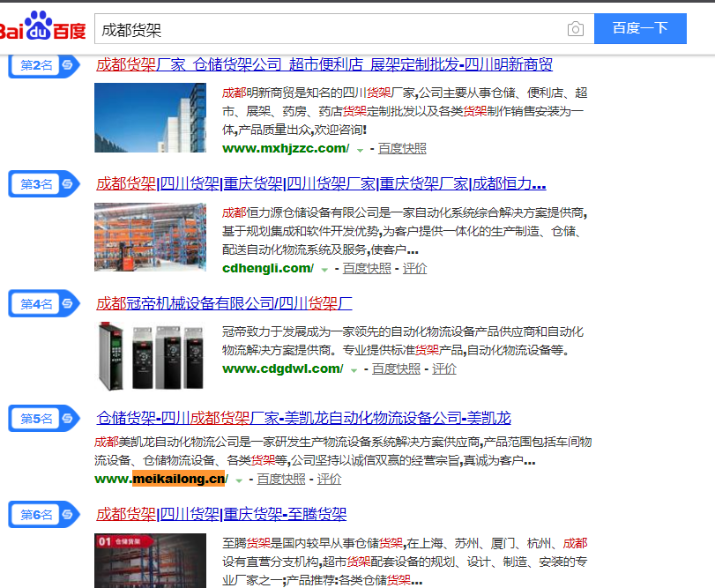
Task: Click 评价 for the cdgdwl.com result
Action: click(x=444, y=368)
